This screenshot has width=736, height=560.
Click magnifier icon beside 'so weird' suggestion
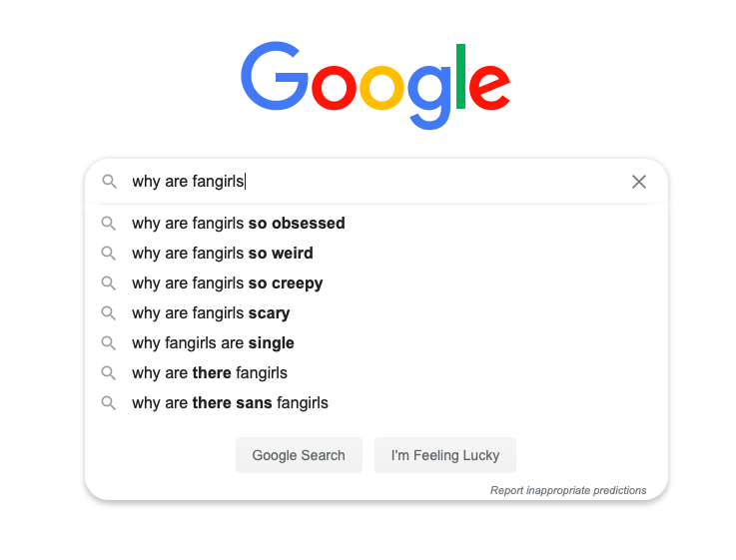point(109,254)
